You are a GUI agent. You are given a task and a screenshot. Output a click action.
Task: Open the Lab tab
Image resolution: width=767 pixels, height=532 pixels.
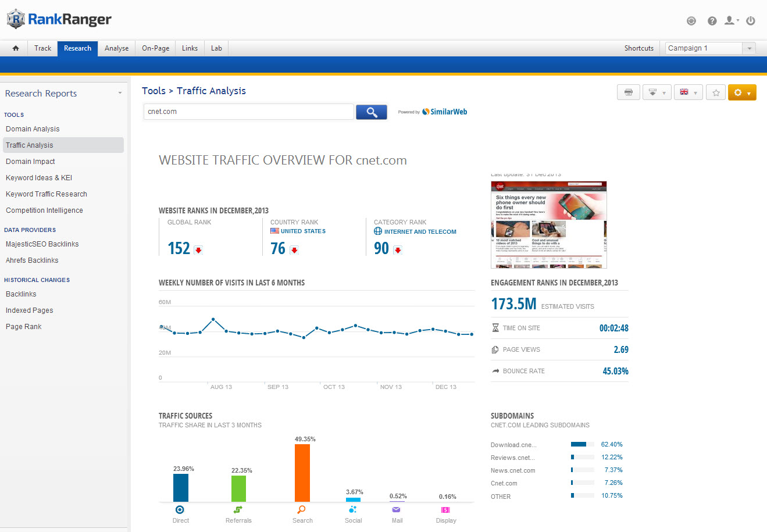(x=216, y=48)
